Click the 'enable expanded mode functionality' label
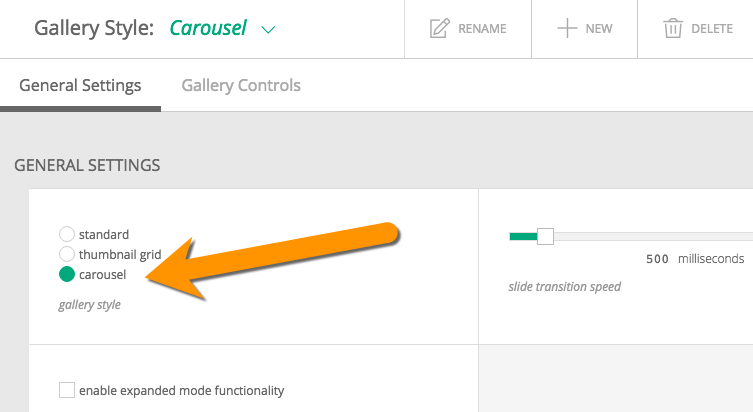 (182, 391)
